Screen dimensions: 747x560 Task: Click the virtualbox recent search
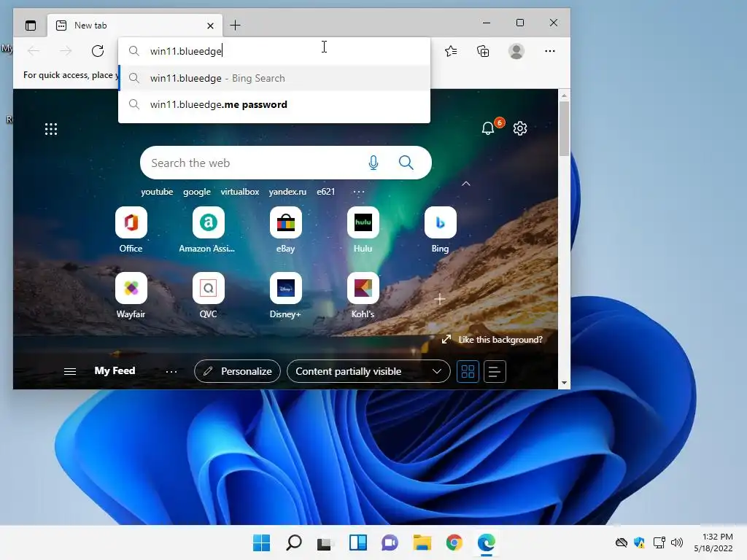click(x=239, y=192)
